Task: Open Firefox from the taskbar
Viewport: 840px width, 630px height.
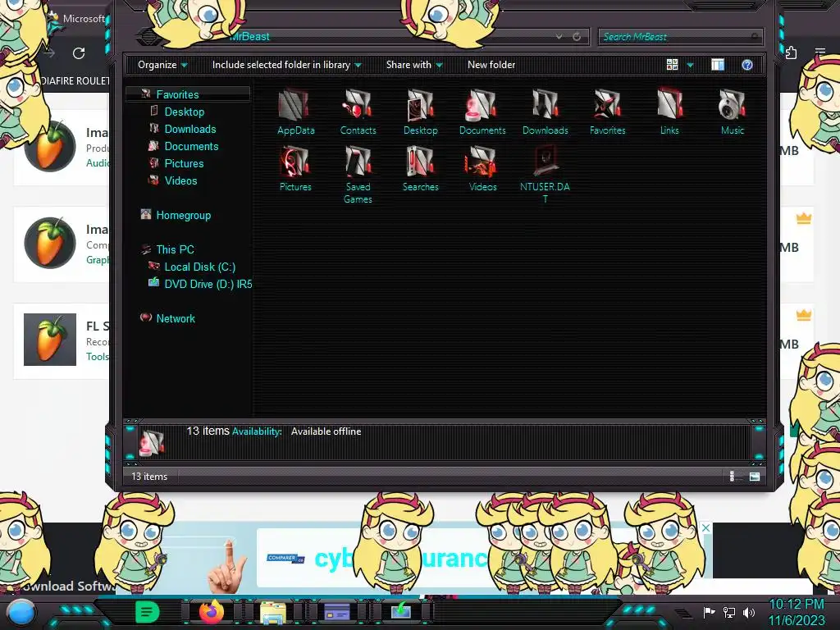Action: coord(211,611)
